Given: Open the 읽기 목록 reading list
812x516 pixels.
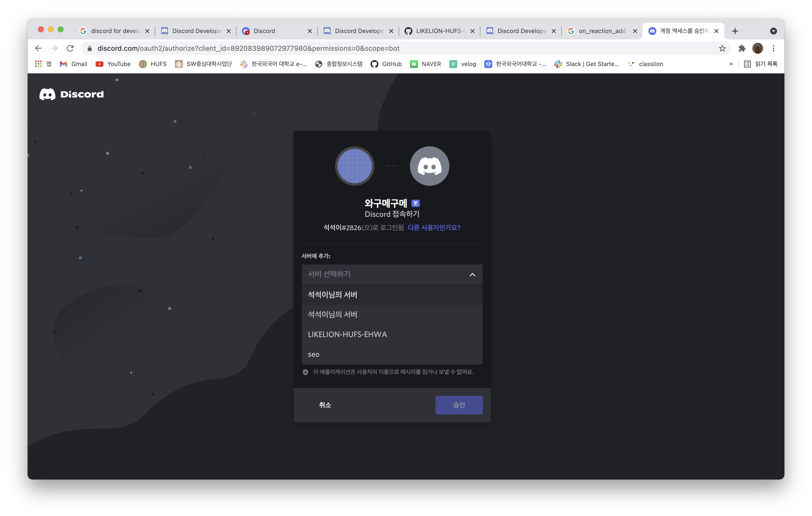Looking at the screenshot, I should (x=761, y=64).
